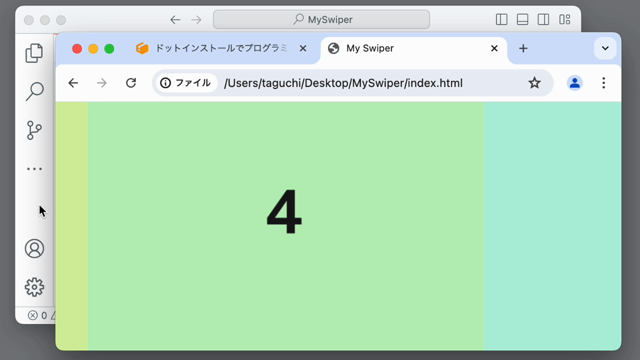The image size is (640, 360).
Task: Click the orange Dotinstall tab favicon
Action: point(142,48)
